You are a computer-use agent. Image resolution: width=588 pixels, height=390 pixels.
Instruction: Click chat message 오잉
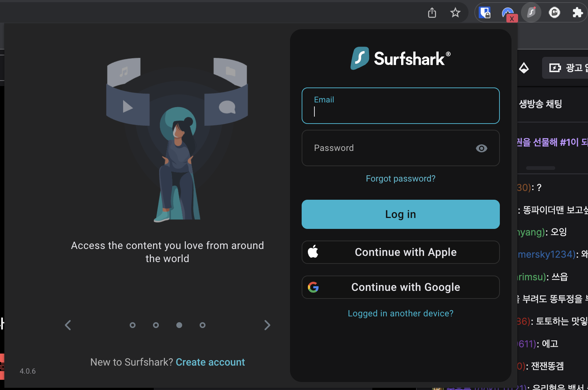click(559, 232)
